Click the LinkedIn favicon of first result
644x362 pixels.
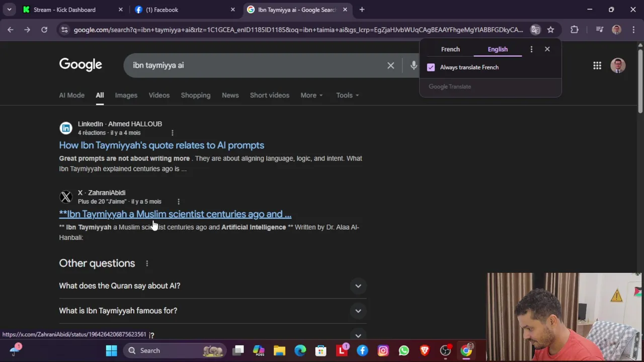tap(66, 128)
